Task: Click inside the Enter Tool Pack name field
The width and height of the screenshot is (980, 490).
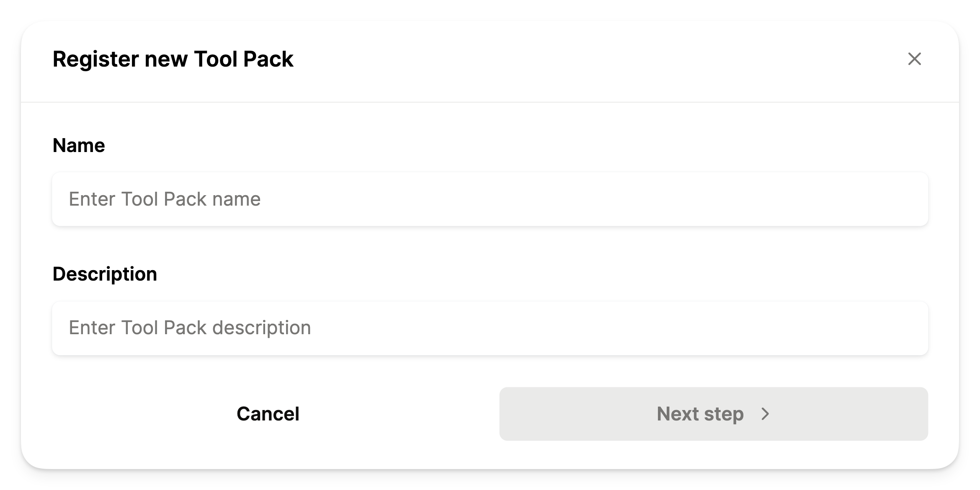Action: (x=490, y=199)
